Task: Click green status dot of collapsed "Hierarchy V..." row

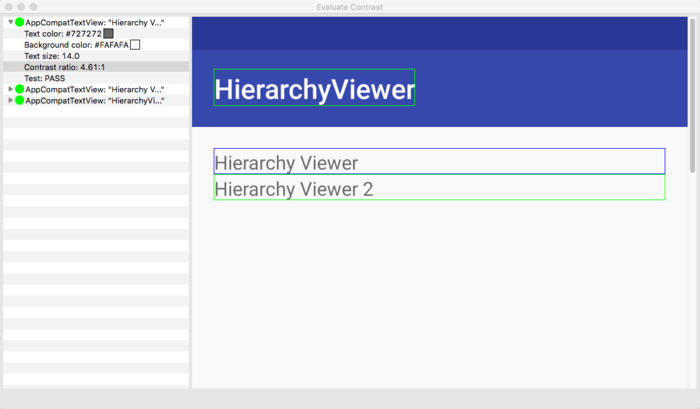Action: tap(20, 89)
